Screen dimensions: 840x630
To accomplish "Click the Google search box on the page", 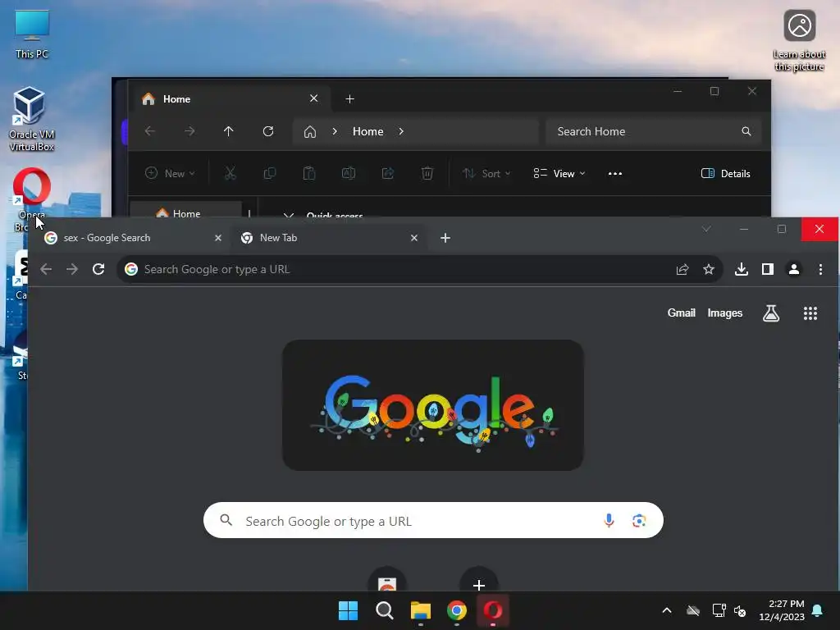I will [x=433, y=520].
